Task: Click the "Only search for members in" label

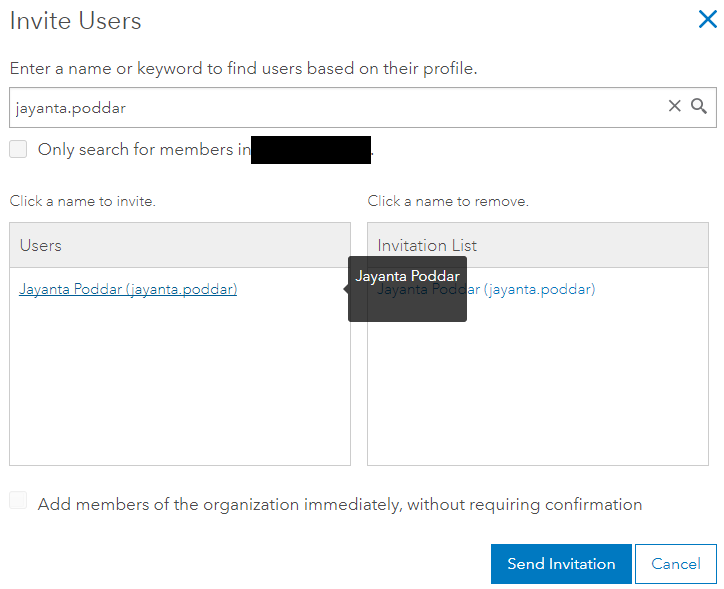Action: (144, 150)
